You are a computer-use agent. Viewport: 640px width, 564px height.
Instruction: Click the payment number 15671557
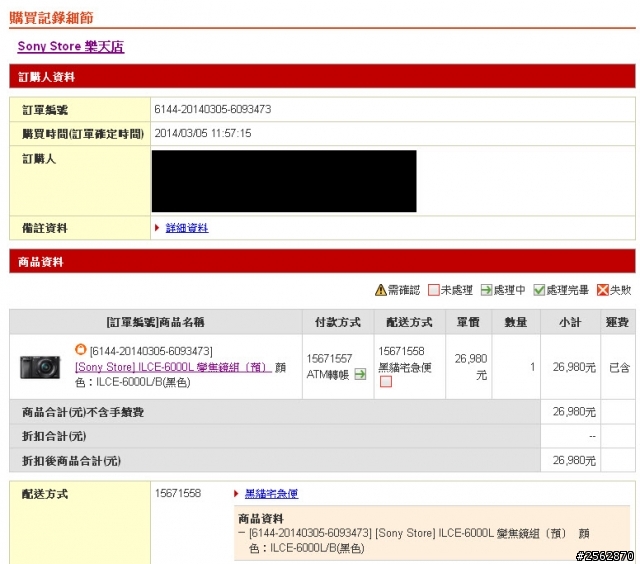click(x=329, y=359)
